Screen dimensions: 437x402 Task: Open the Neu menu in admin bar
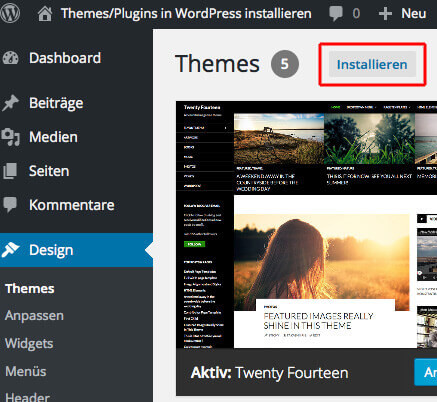[x=413, y=14]
